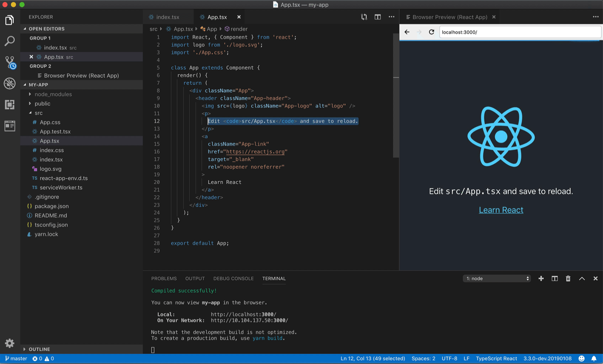Open the Problems panel tab
Image resolution: width=603 pixels, height=364 pixels.
164,279
